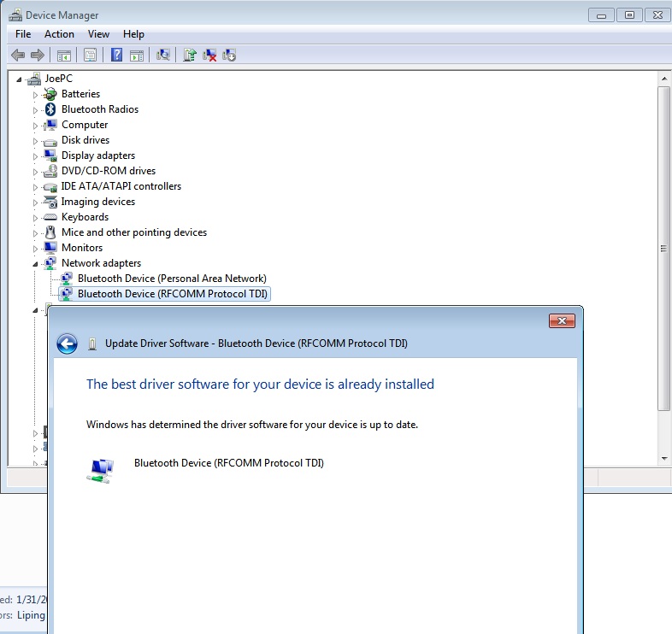The image size is (672, 634).
Task: Expand the Display adapters node
Action: 35,156
